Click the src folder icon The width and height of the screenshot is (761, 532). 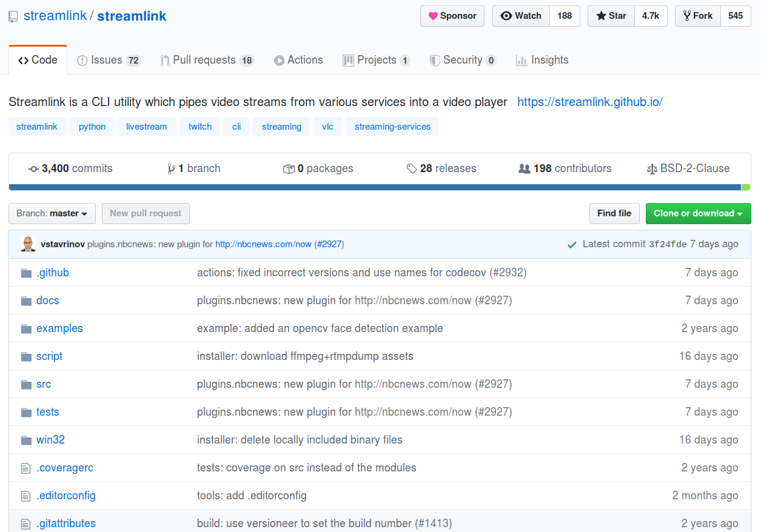click(26, 384)
